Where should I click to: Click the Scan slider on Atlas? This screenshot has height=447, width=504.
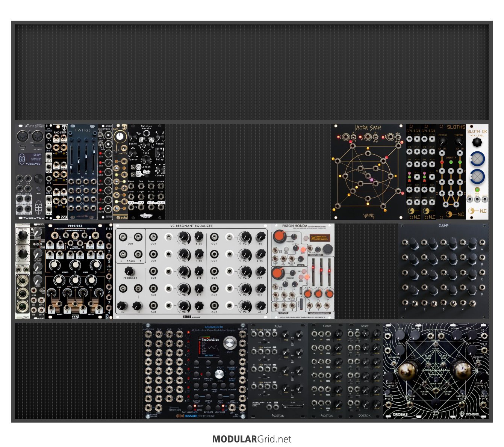[292, 406]
